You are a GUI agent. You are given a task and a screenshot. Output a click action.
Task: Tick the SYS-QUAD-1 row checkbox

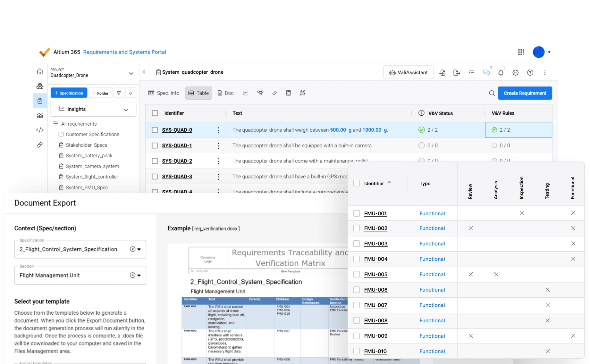[155, 145]
